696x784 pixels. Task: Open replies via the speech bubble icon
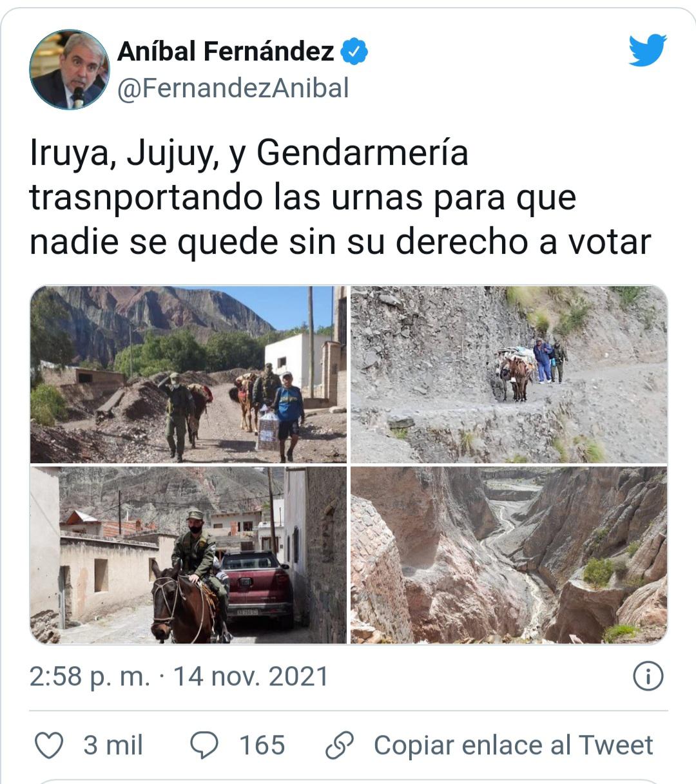pyautogui.click(x=205, y=745)
